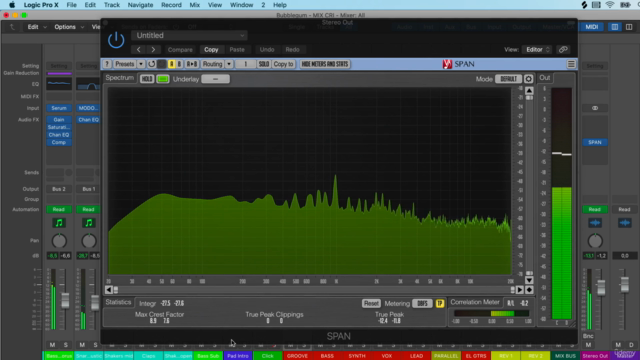Open the mixer Options dropdown
The height and width of the screenshot is (360, 640).
(69, 27)
